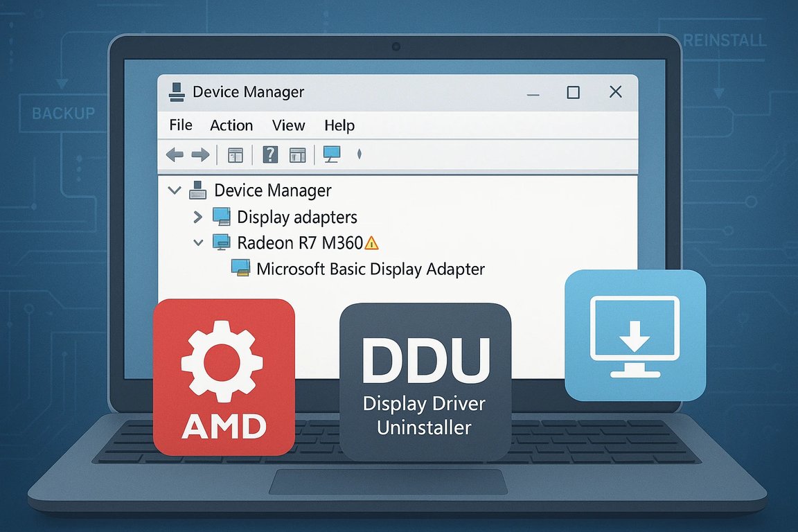Expand the Display adapters node
798x532 pixels.
click(197, 216)
